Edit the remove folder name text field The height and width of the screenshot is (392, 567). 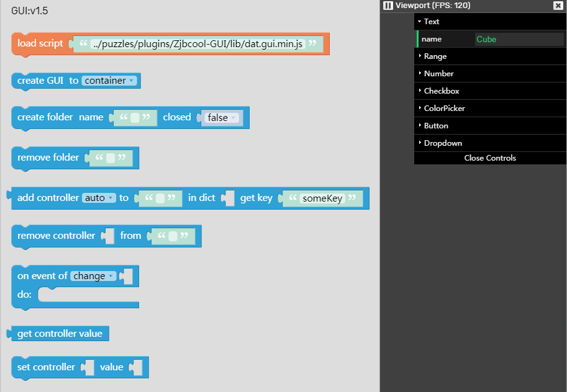coord(111,158)
